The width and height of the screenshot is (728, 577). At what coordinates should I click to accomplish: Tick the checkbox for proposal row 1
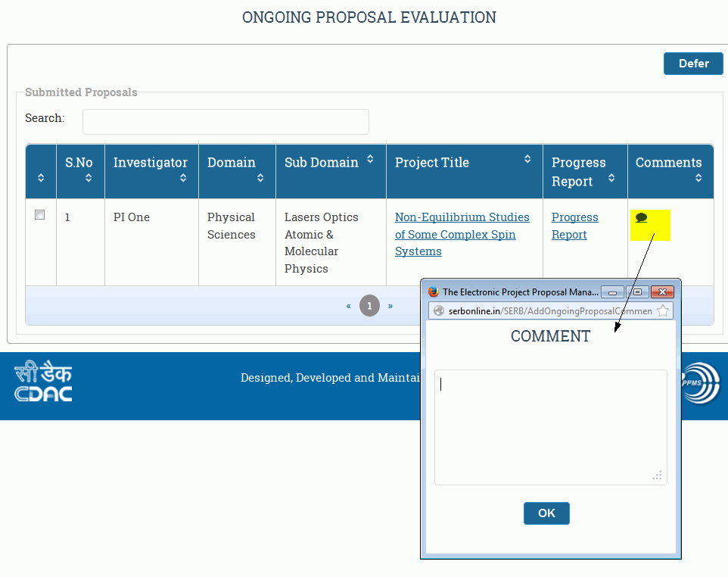[x=40, y=214]
